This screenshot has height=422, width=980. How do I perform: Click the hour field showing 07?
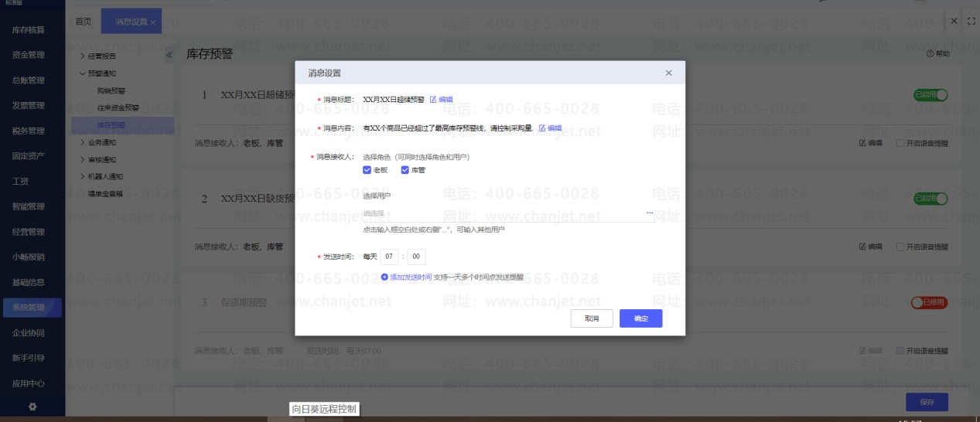tap(390, 257)
